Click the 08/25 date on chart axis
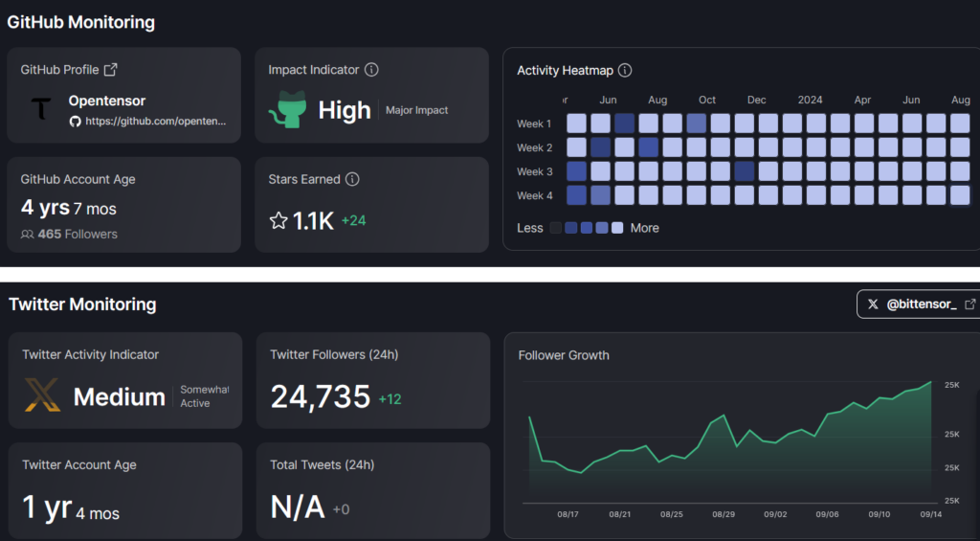This screenshot has height=541, width=980. pyautogui.click(x=672, y=515)
